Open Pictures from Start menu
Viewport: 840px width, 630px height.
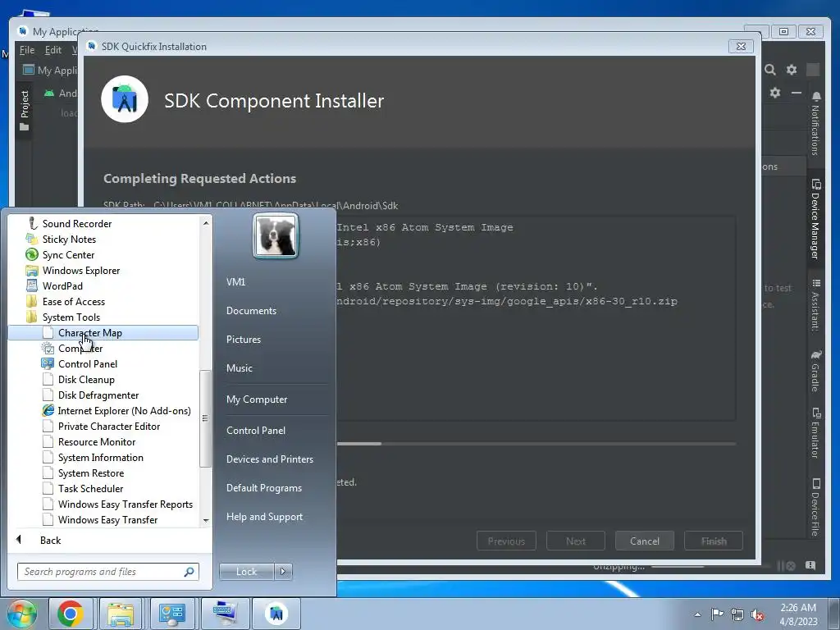click(243, 340)
